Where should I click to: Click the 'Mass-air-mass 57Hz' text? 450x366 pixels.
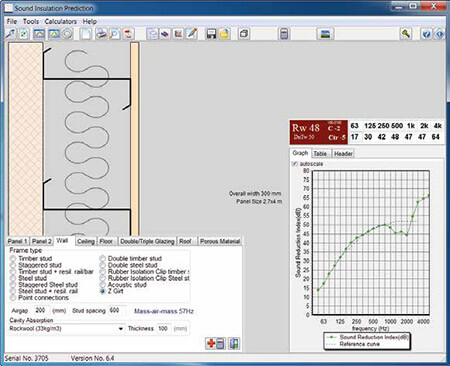point(164,311)
